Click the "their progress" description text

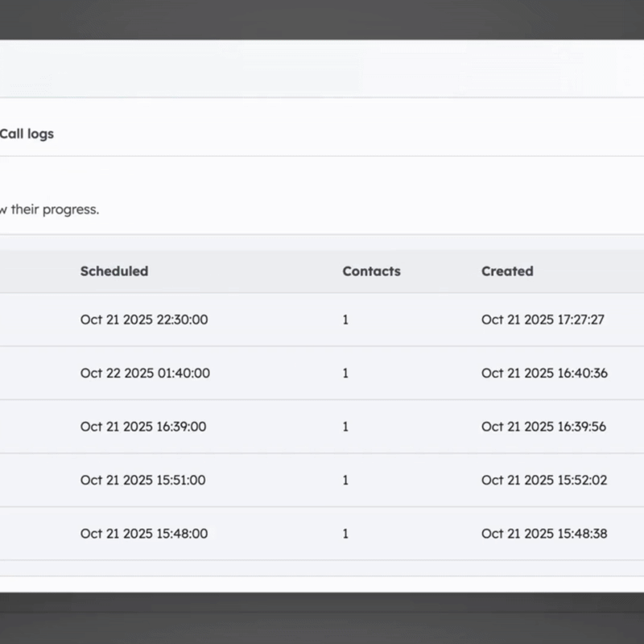click(x=50, y=209)
